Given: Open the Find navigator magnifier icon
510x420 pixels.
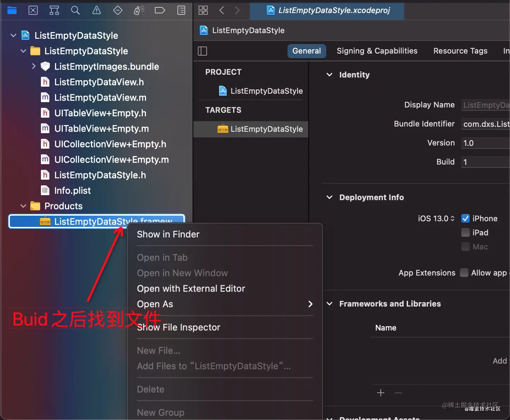Looking at the screenshot, I should click(x=75, y=11).
